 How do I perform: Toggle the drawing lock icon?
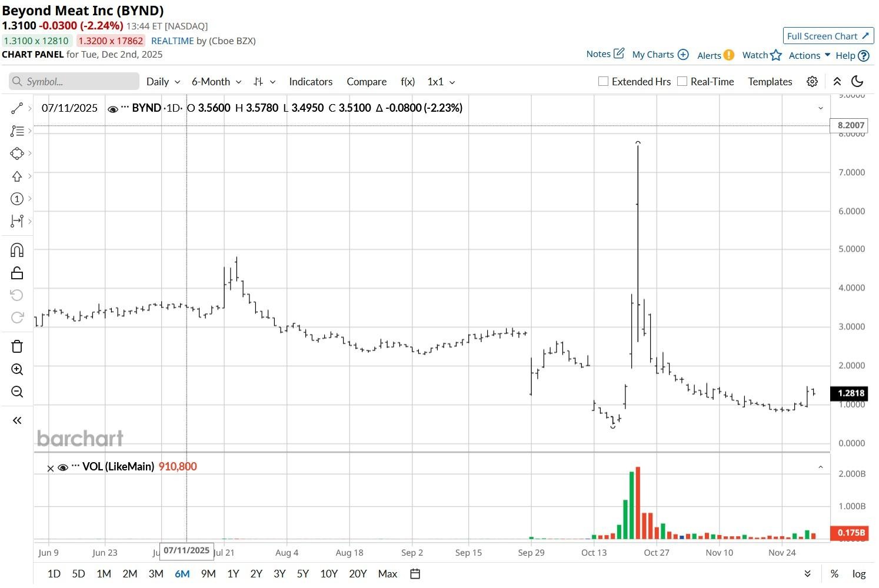tap(17, 273)
